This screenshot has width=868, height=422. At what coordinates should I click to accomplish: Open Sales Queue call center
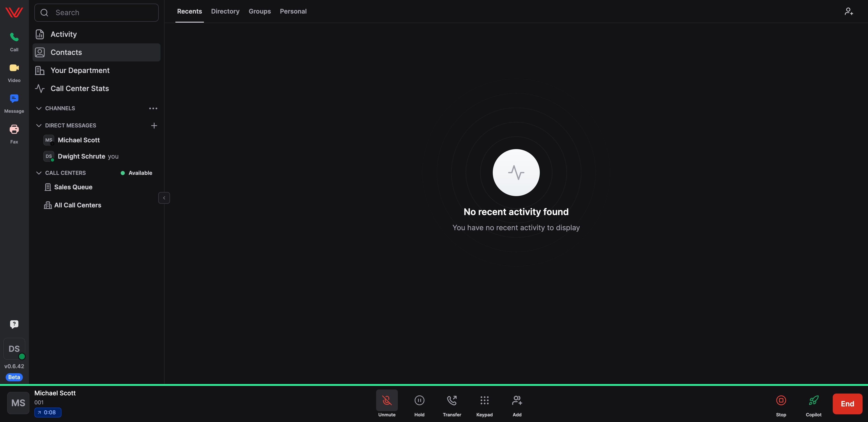(73, 187)
